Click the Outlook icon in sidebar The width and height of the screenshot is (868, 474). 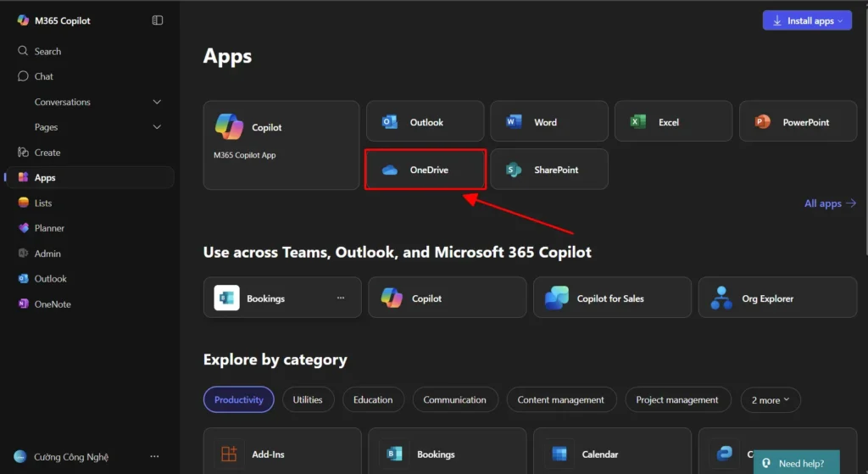click(x=23, y=278)
